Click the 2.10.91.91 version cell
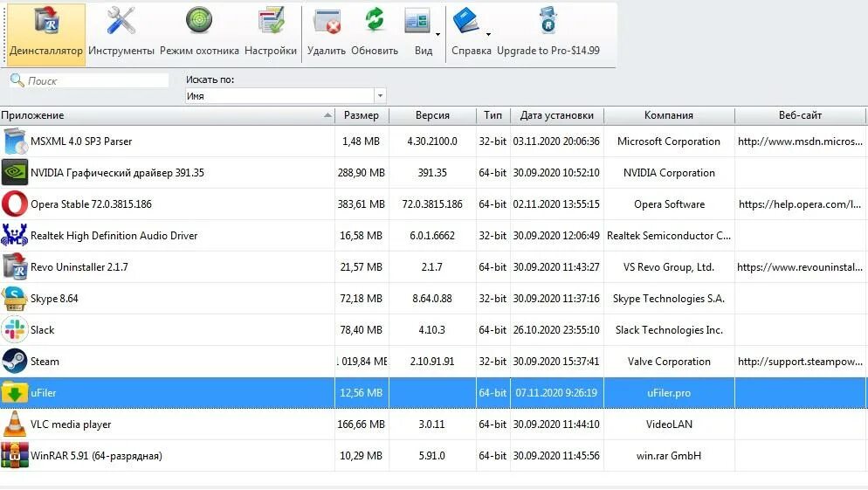 (432, 362)
